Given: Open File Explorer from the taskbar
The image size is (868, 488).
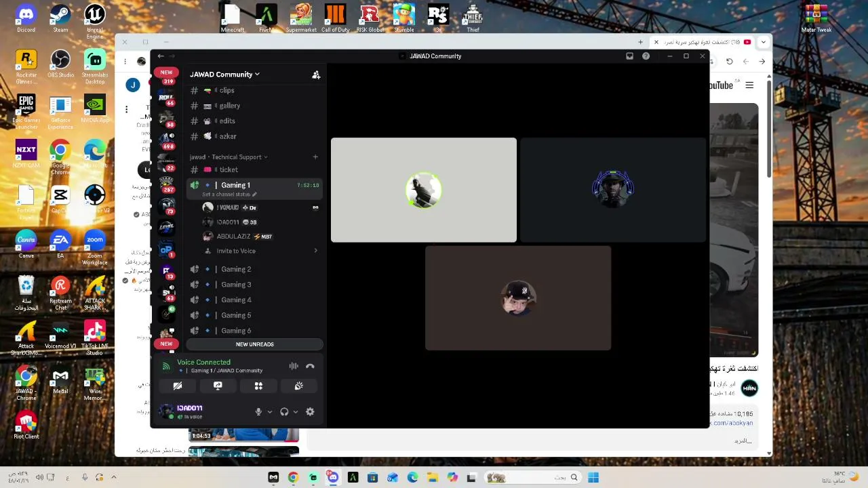Looking at the screenshot, I should pyautogui.click(x=433, y=477).
